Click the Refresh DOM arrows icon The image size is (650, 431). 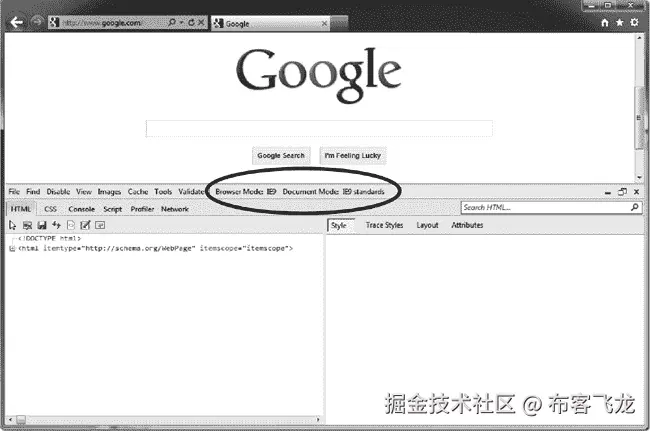56,225
